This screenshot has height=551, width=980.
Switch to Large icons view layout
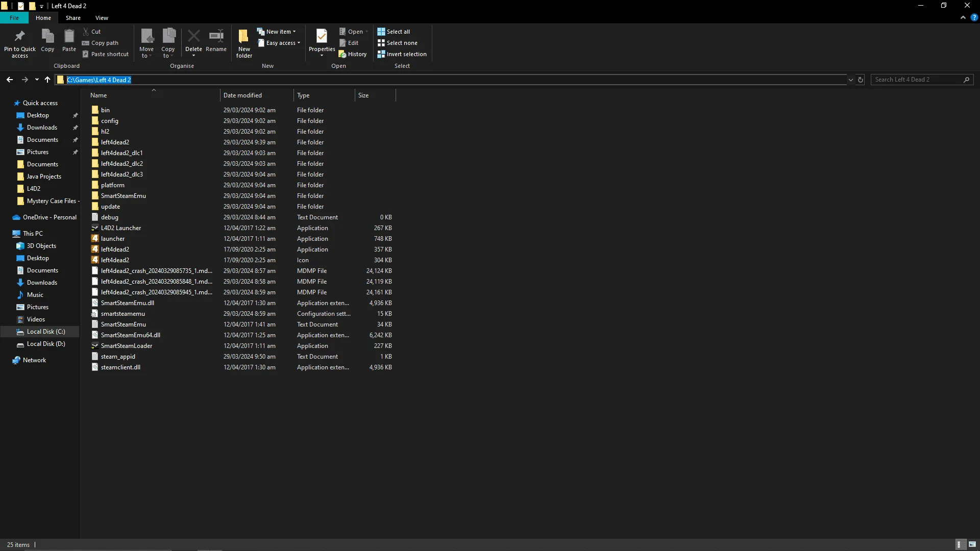tap(972, 544)
